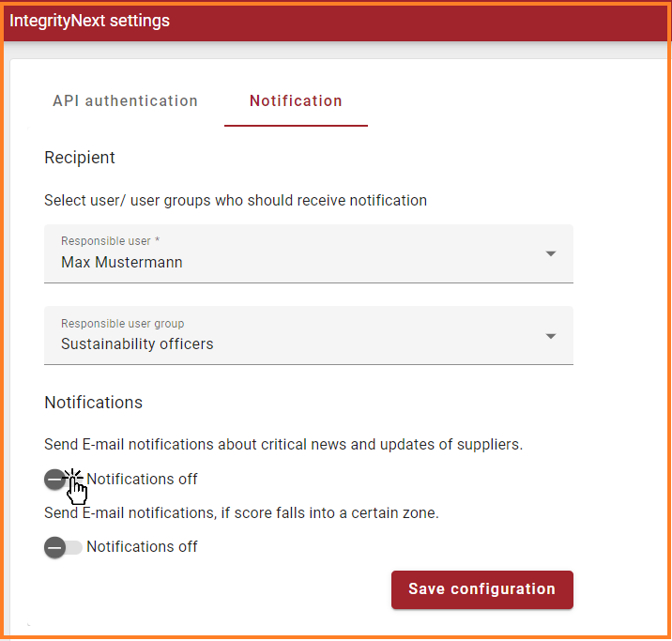The image size is (672, 641).
Task: Click the Recipient section heading
Action: [80, 158]
